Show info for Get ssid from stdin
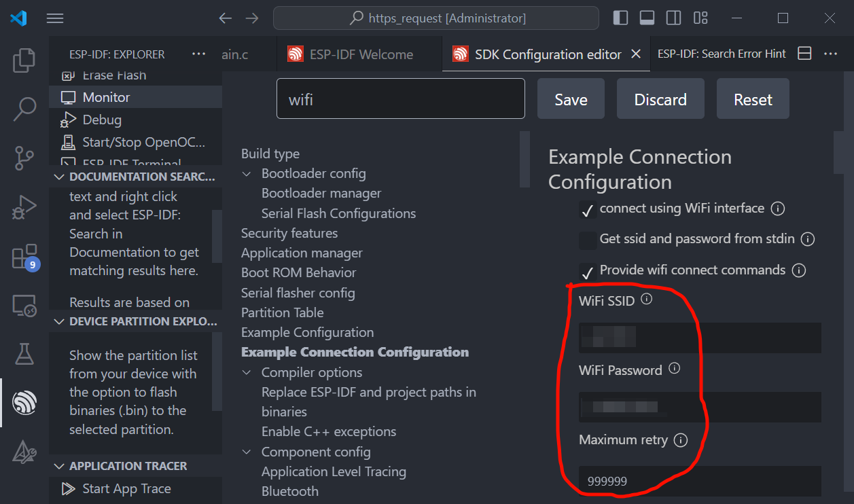This screenshot has width=854, height=504. coord(808,239)
